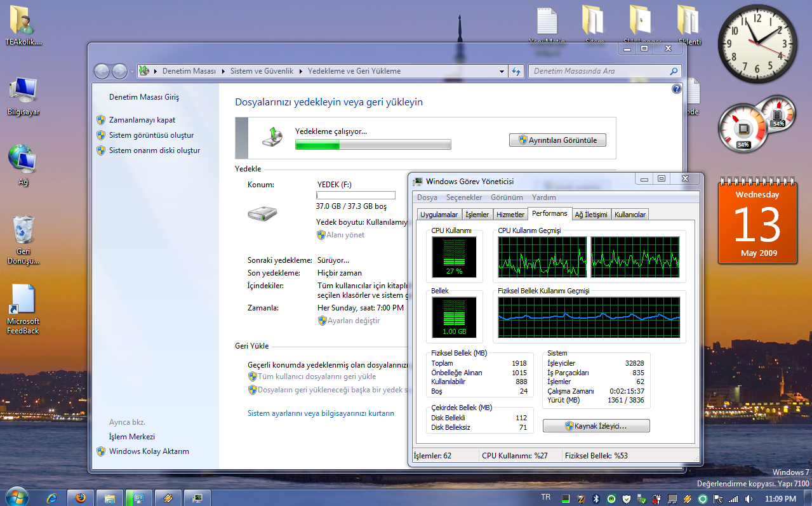Expand arrow before Denetim Masası breadcrumb
This screenshot has height=506, width=812.
(155, 71)
